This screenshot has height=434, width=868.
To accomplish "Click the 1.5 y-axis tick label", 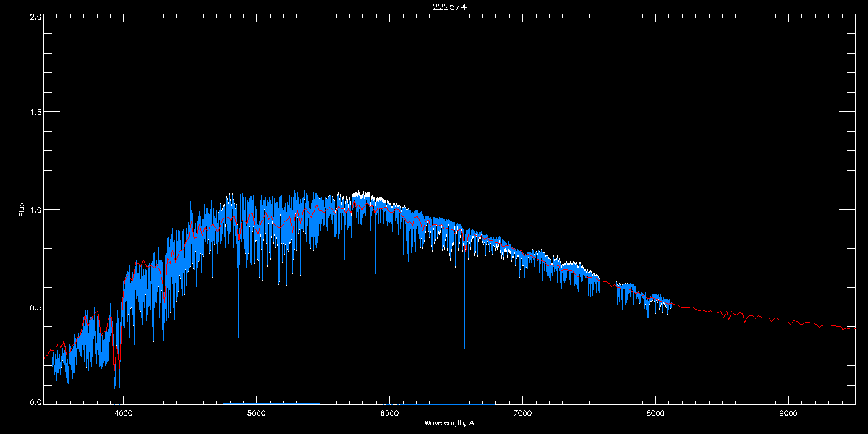I will tap(35, 112).
